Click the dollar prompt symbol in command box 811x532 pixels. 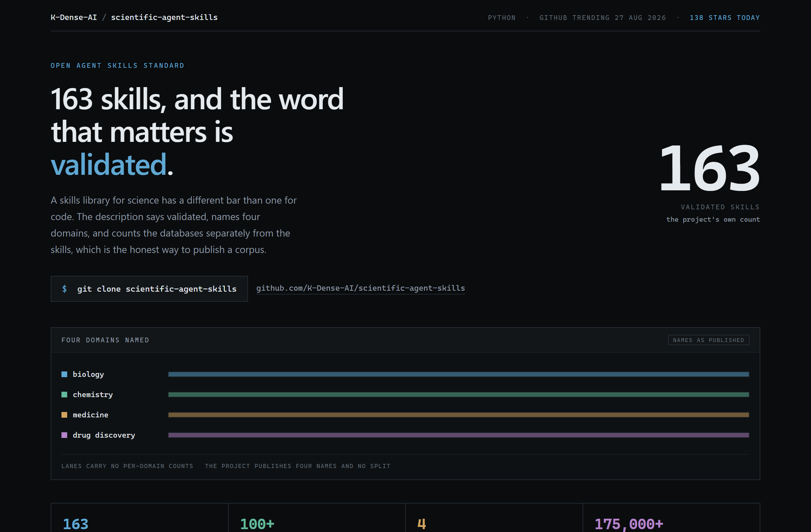tap(64, 289)
